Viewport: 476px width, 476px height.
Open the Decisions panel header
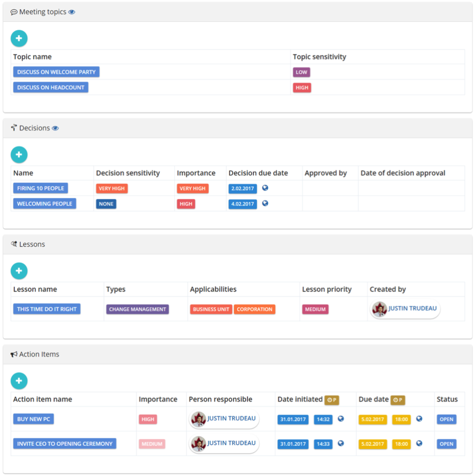(x=238, y=128)
